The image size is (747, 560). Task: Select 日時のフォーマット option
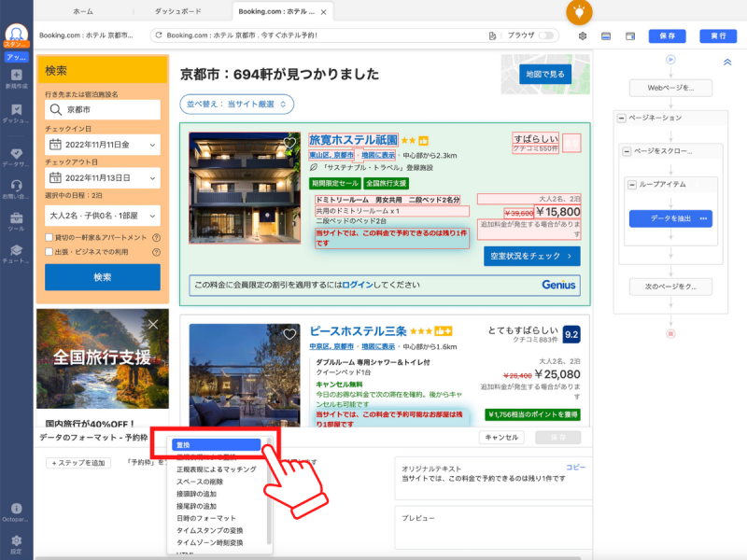[x=205, y=518]
